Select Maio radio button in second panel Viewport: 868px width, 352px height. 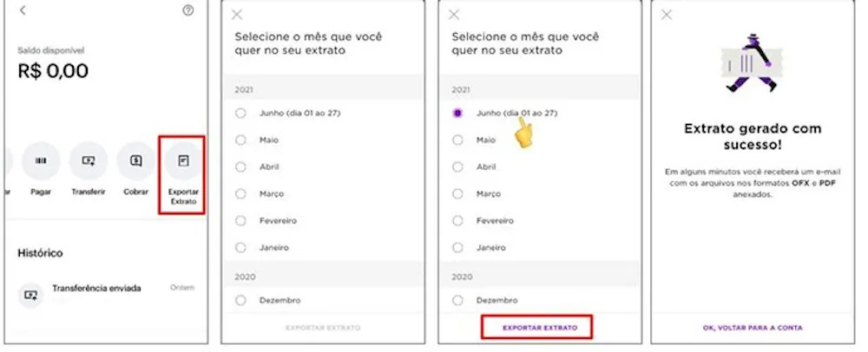(240, 140)
